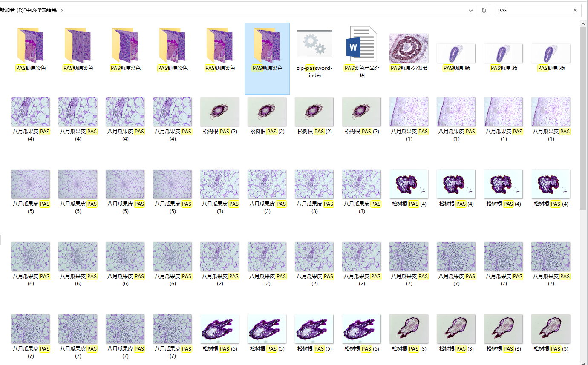Focus the search box containing PAS
This screenshot has height=365, width=588.
(533, 11)
